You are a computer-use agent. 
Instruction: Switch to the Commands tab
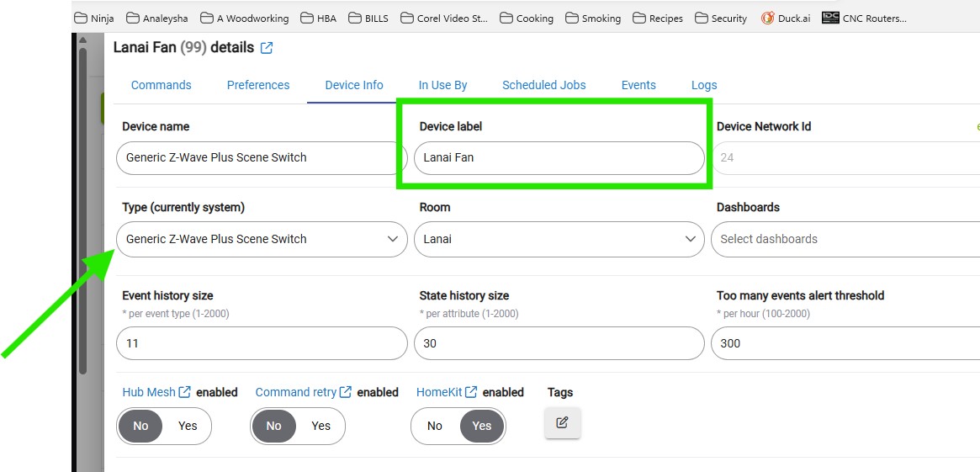coord(162,85)
